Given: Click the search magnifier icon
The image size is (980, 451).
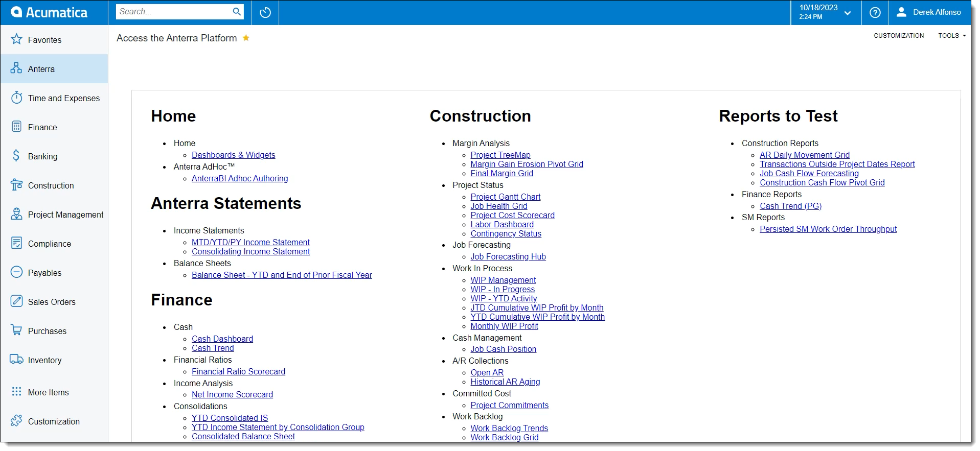Looking at the screenshot, I should pyautogui.click(x=237, y=12).
